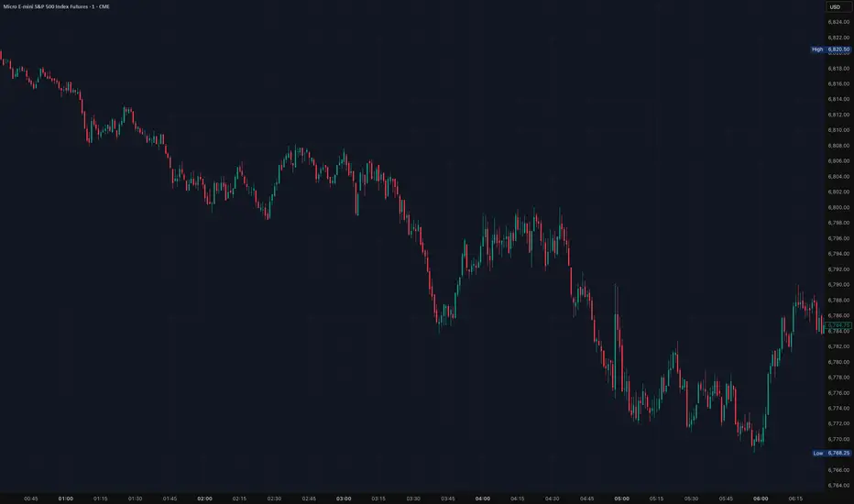The height and width of the screenshot is (504, 854).
Task: Click the 6,770.00 price axis label
Action: 838,439
